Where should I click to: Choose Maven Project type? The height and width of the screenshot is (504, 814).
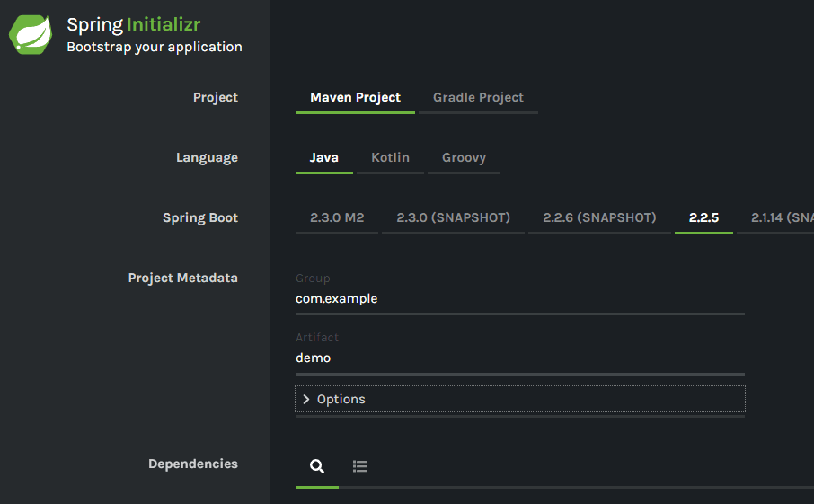pos(355,97)
